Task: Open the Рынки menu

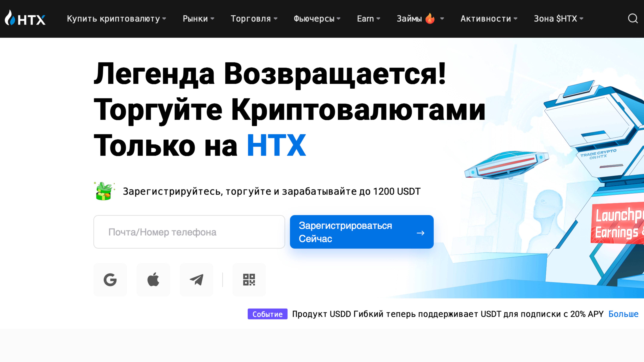Action: (198, 19)
